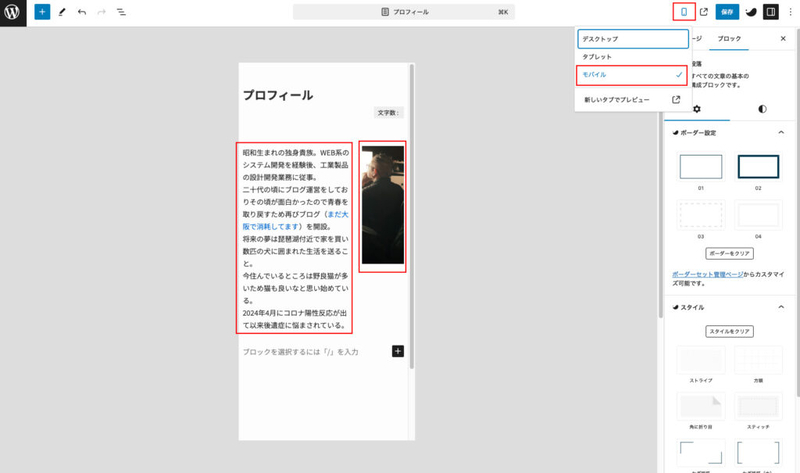Apply the 角に折り目 style

[x=701, y=406]
